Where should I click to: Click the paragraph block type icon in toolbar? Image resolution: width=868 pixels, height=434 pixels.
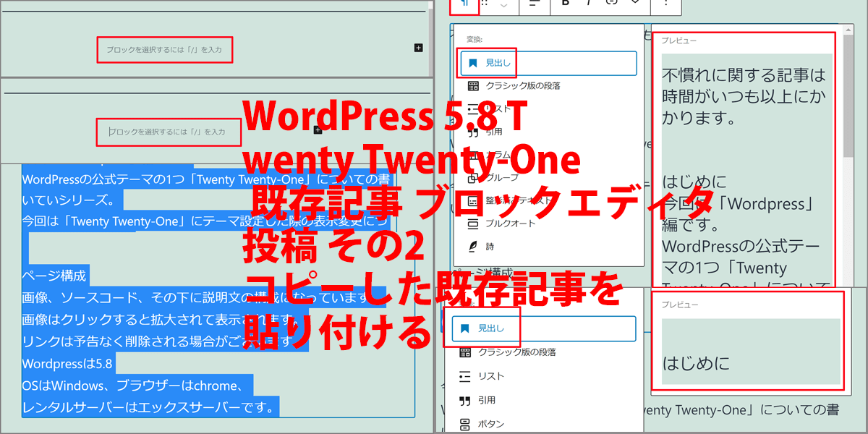coord(465,4)
